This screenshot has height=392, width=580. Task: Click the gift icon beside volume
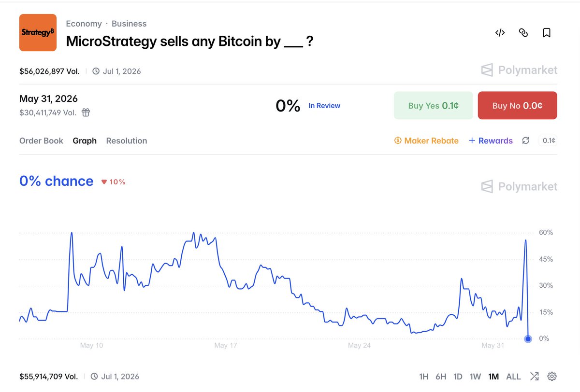tap(86, 112)
